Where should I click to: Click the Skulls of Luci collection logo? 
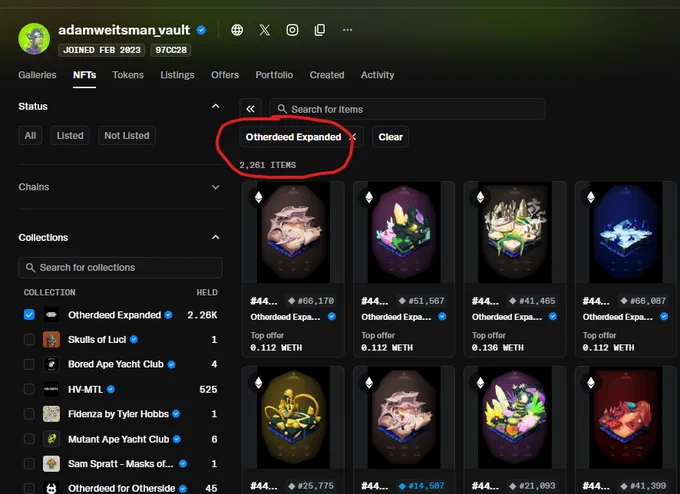point(51,340)
